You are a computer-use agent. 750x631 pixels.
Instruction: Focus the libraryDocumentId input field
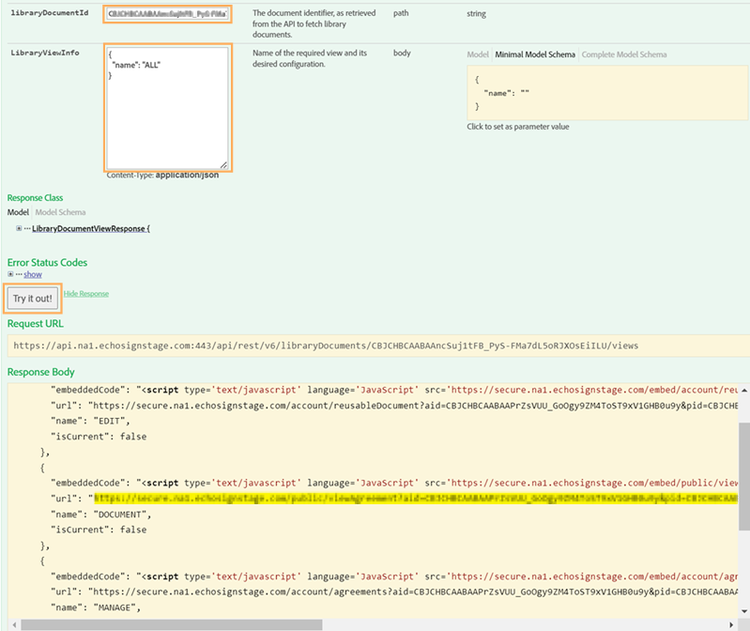pyautogui.click(x=167, y=15)
